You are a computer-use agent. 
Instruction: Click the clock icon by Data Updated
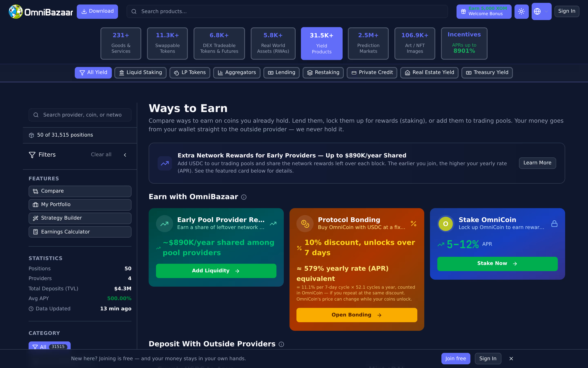click(31, 309)
